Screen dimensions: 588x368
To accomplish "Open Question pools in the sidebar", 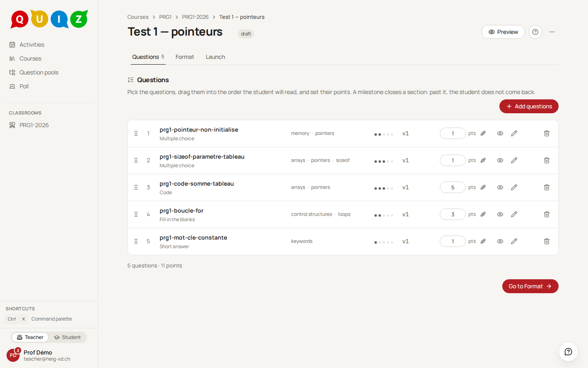I will pyautogui.click(x=49, y=72).
